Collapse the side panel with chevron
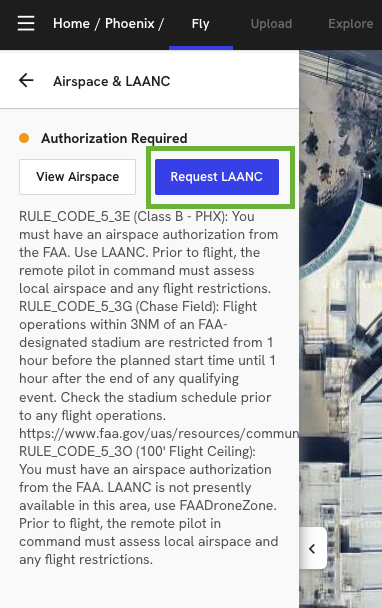The width and height of the screenshot is (382, 608). pos(312,548)
